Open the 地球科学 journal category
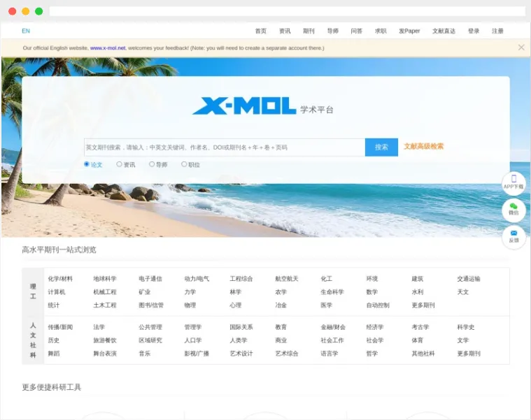The image size is (531, 420). click(105, 279)
